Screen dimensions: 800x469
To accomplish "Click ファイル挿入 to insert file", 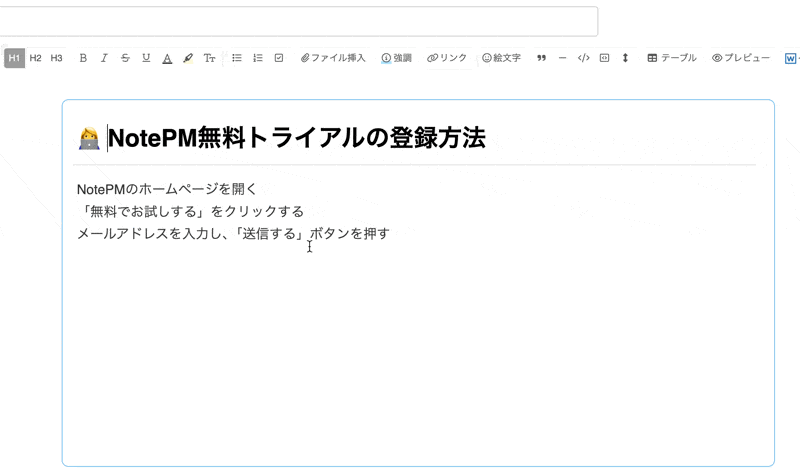I will tap(333, 58).
